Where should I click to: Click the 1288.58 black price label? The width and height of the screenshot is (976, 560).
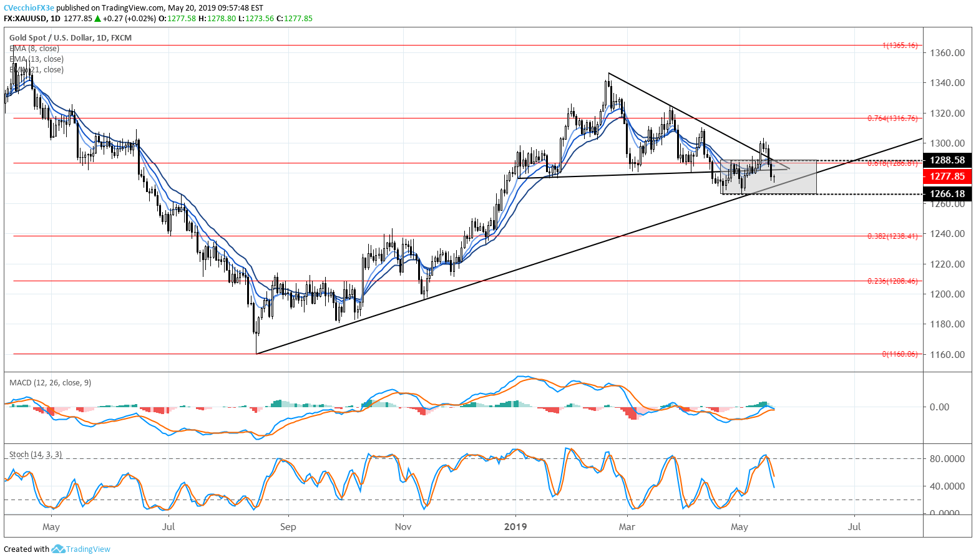click(947, 160)
